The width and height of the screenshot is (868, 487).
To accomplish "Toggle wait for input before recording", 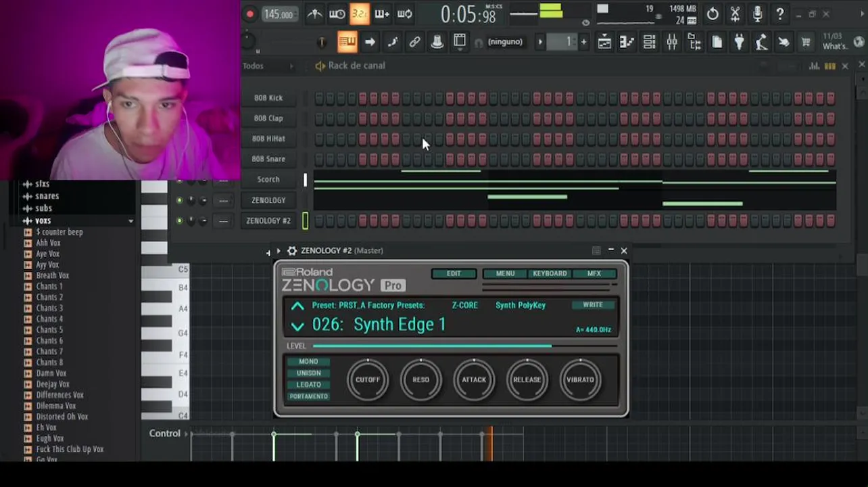I will pos(337,14).
